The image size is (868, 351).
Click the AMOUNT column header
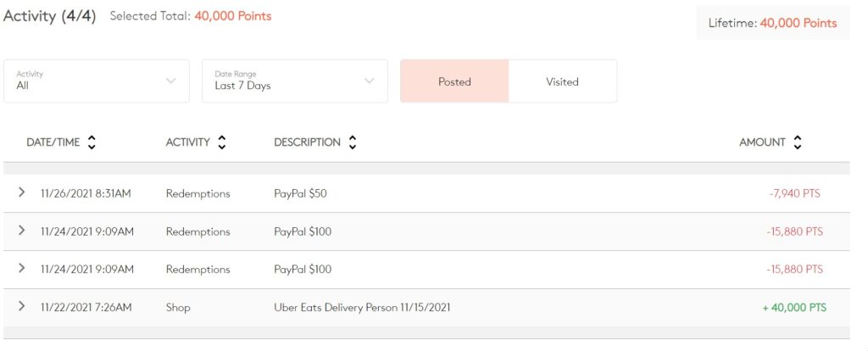[762, 142]
